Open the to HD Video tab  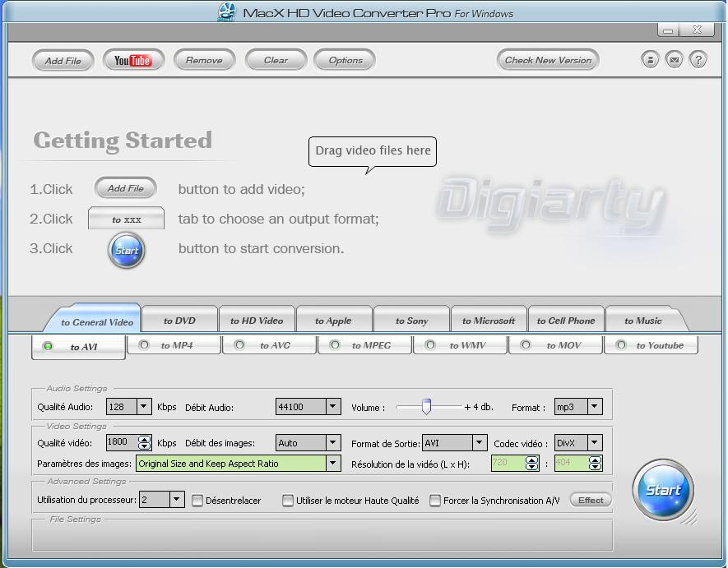(x=257, y=321)
